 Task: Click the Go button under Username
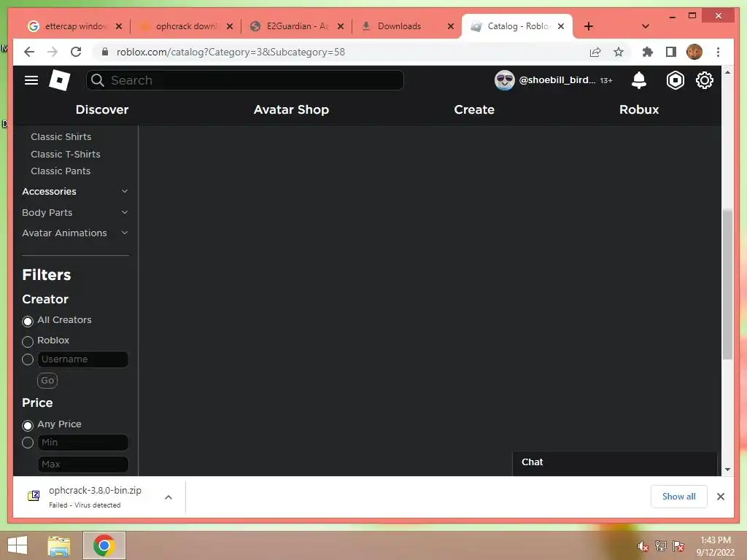[x=47, y=381]
